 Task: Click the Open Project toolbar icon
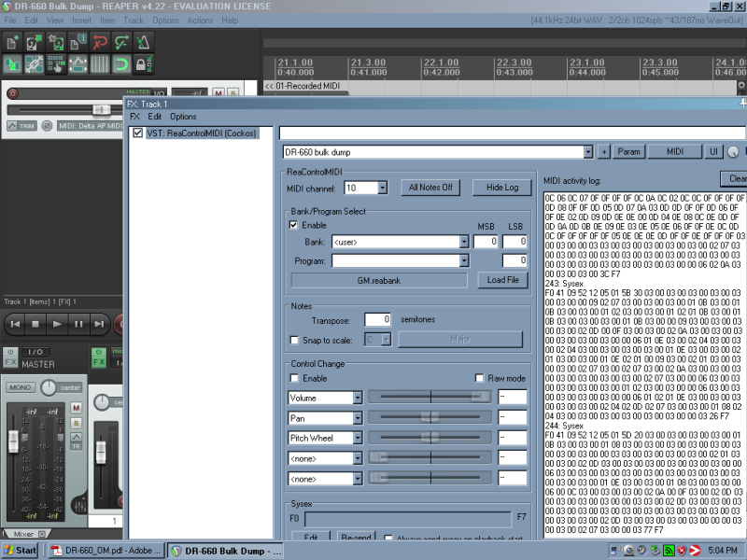[x=35, y=42]
